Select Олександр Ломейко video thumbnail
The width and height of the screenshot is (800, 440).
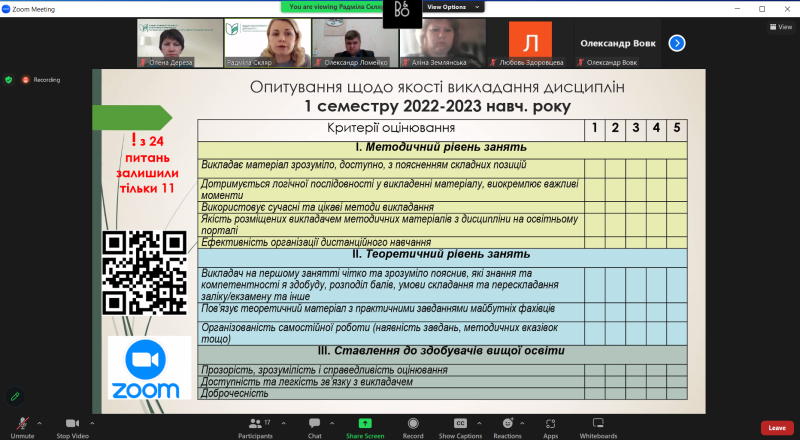(x=355, y=43)
